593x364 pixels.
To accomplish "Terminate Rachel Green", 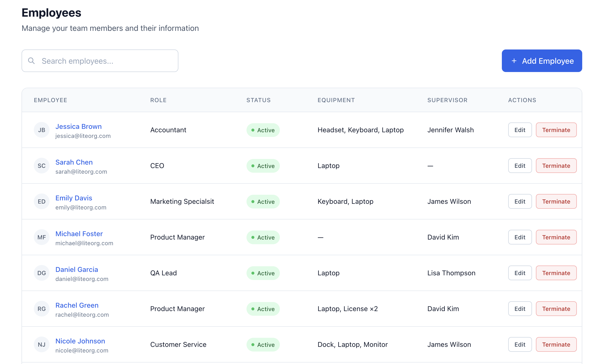I will [556, 309].
